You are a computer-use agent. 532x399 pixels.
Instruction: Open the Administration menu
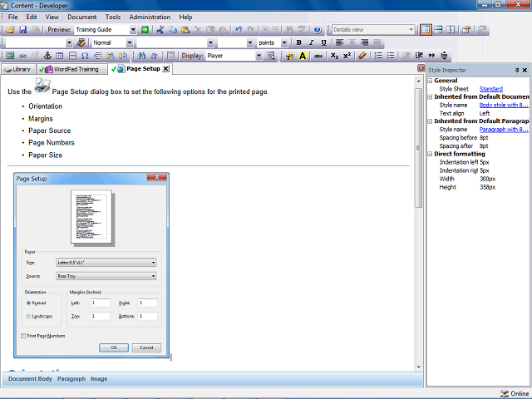[150, 17]
